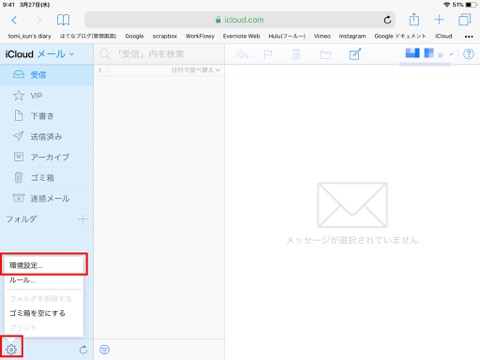Open a new Safari tab
Image resolution: width=480 pixels, height=360 pixels.
click(x=439, y=20)
